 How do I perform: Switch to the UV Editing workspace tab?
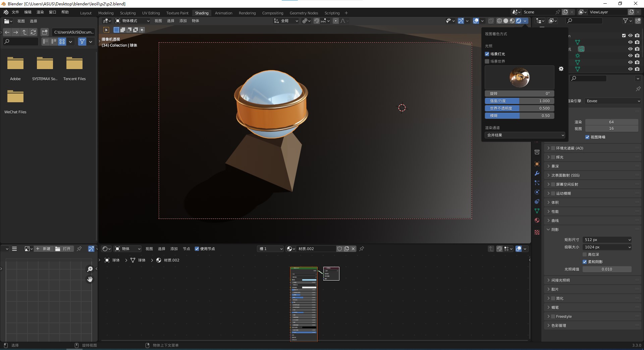click(151, 13)
